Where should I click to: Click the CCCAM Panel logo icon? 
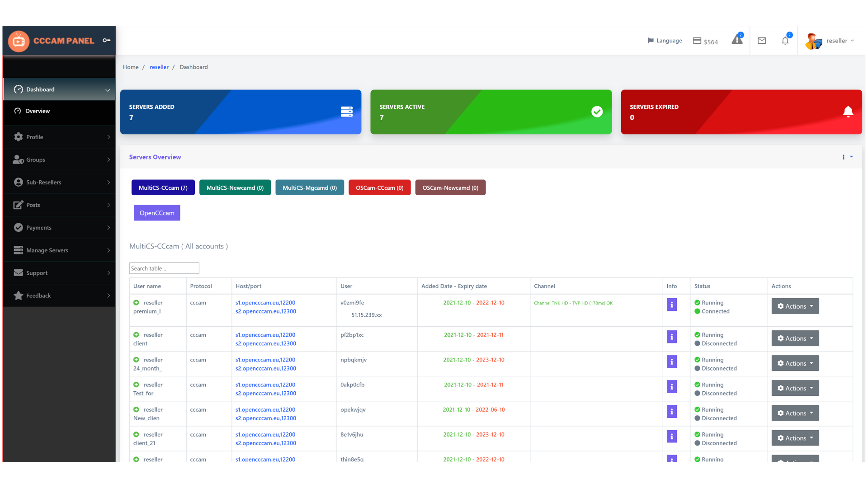point(19,41)
